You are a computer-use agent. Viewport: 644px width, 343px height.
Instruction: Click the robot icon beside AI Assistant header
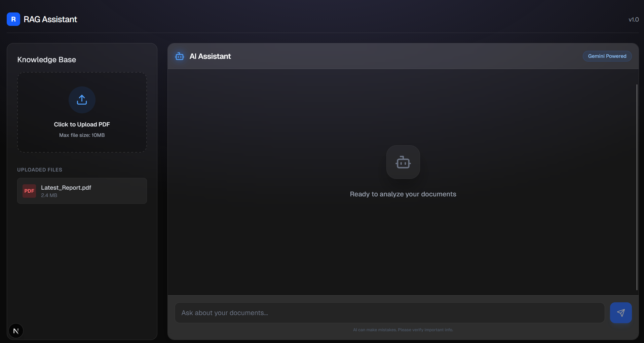pos(180,56)
